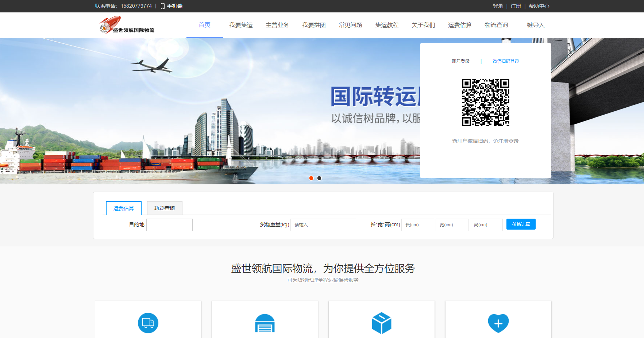Viewport: 644px width, 338px height.
Task: Open 一键导入 in navigation bar
Action: pyautogui.click(x=533, y=25)
